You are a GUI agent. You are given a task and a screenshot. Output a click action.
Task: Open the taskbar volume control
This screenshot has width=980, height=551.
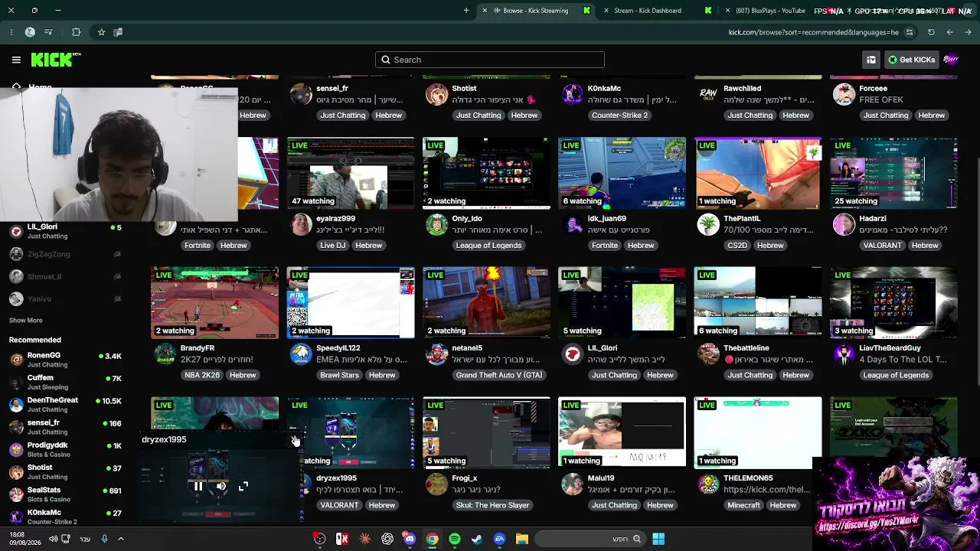[x=53, y=539]
